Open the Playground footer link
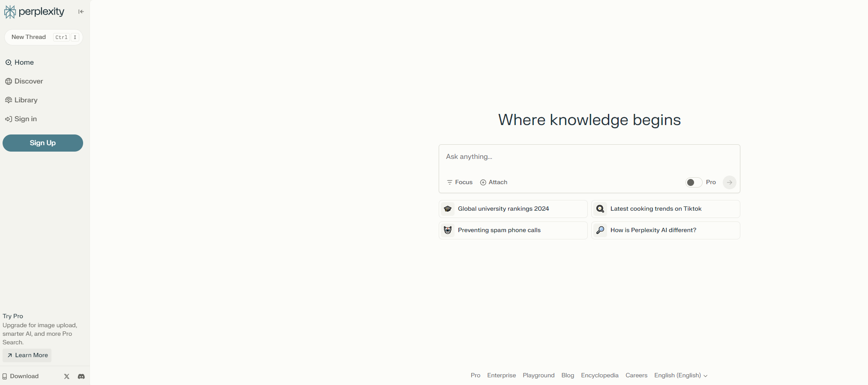The width and height of the screenshot is (868, 385). click(539, 376)
